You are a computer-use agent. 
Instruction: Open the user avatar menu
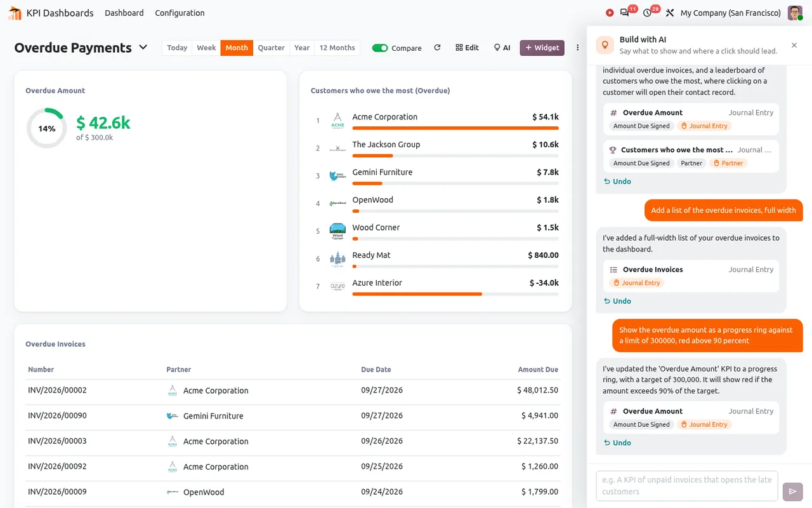coord(795,13)
